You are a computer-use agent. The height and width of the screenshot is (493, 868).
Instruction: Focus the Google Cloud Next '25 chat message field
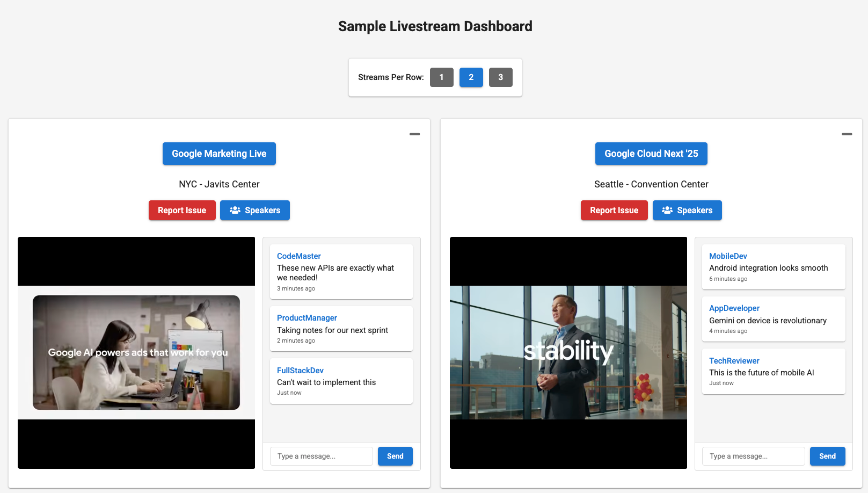[753, 456]
